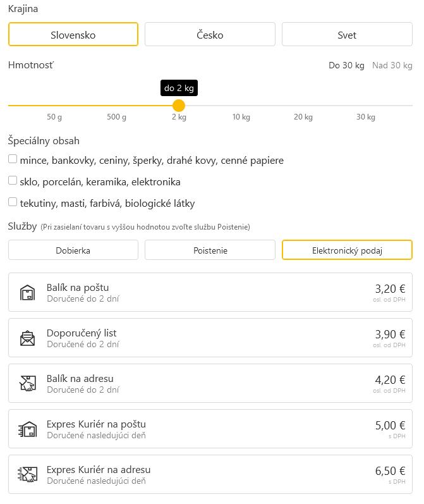
Task: Add the Poistenie service
Action: 210,250
